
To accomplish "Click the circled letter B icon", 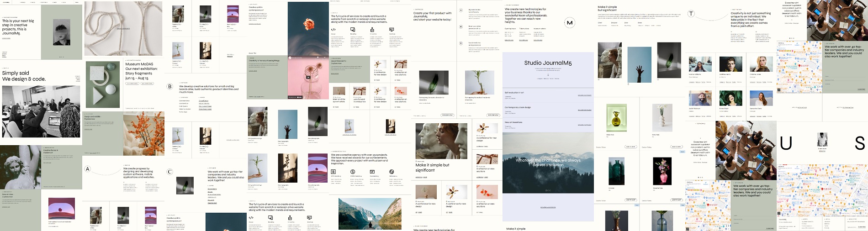I will click(170, 86).
